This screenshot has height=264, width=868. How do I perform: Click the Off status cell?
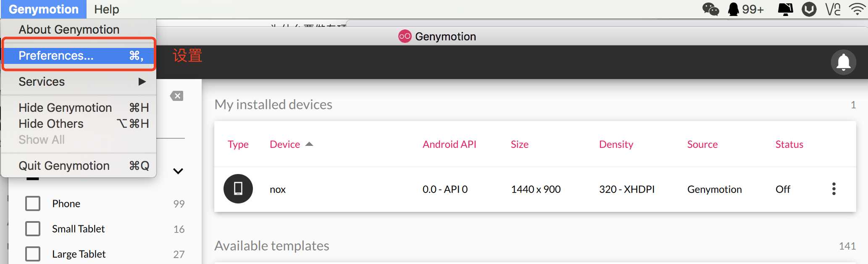(x=783, y=189)
